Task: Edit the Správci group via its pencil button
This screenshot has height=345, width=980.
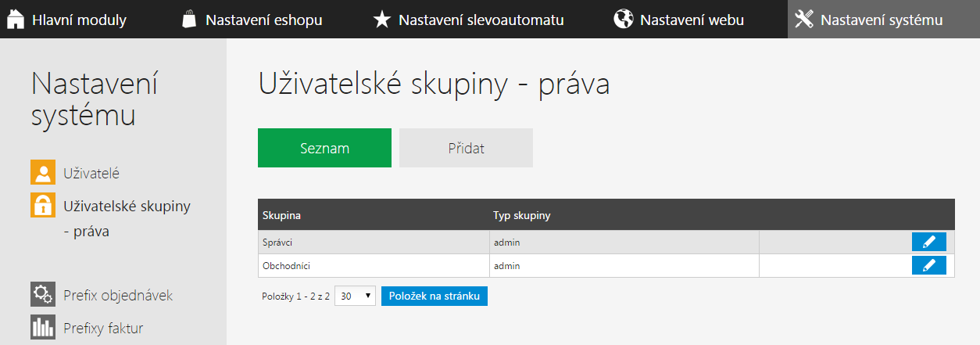Action: (x=928, y=242)
